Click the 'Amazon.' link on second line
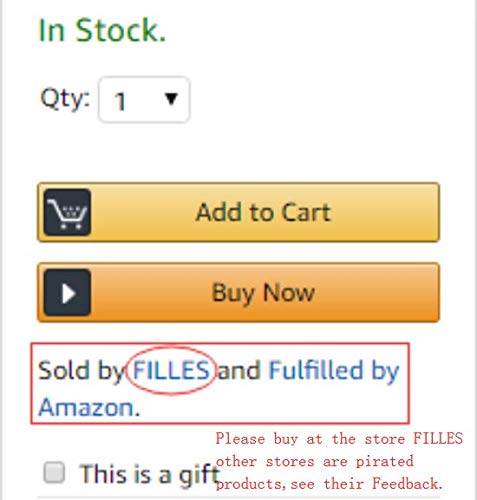Image resolution: width=477 pixels, height=500 pixels. [x=89, y=407]
